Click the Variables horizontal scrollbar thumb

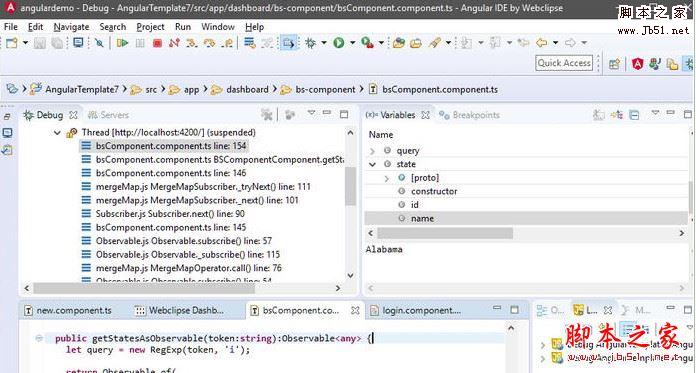click(445, 233)
